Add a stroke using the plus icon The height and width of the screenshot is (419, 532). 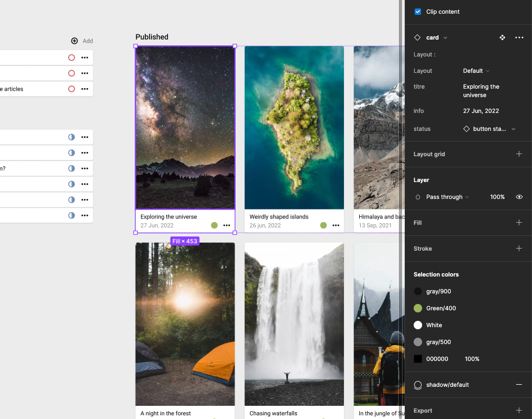519,249
